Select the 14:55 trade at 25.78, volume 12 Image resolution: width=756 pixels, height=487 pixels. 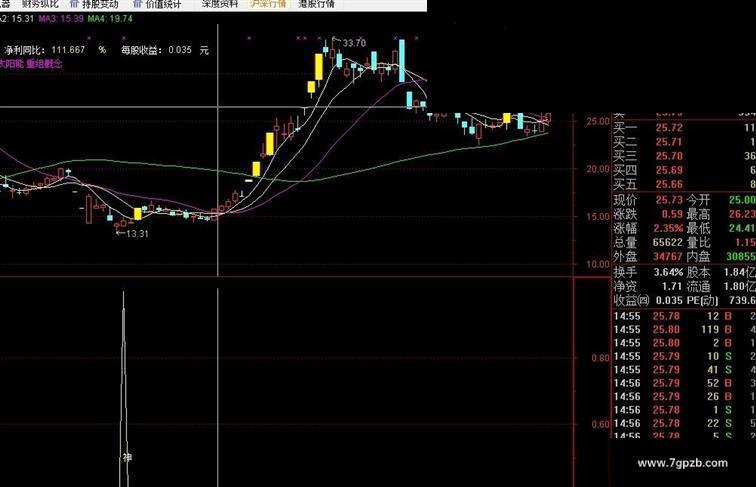point(684,316)
